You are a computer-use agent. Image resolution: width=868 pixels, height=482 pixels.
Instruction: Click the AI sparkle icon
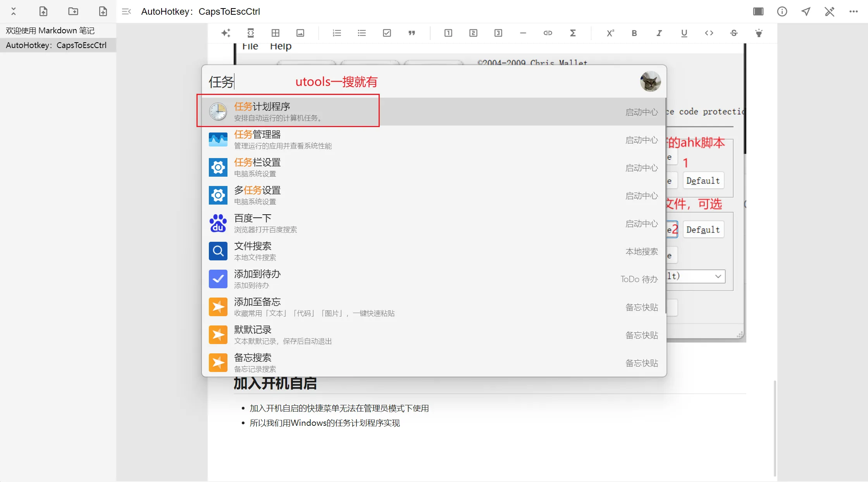tap(226, 33)
